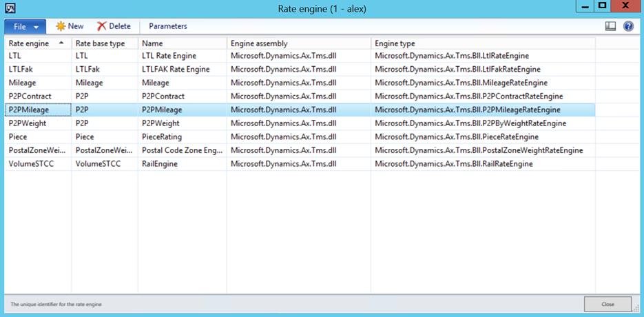Select the Mileage rate engine cell
Image resolution: width=644 pixels, height=317 pixels.
(38, 83)
